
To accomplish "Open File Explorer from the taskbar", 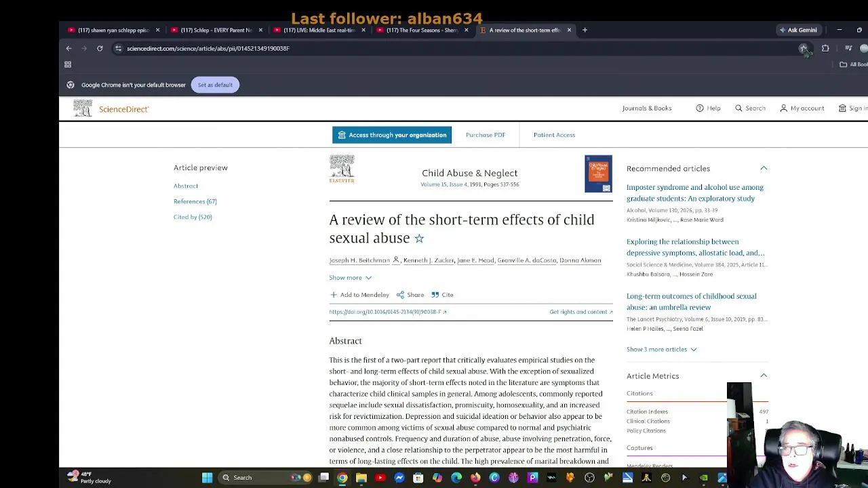I will coord(361,478).
